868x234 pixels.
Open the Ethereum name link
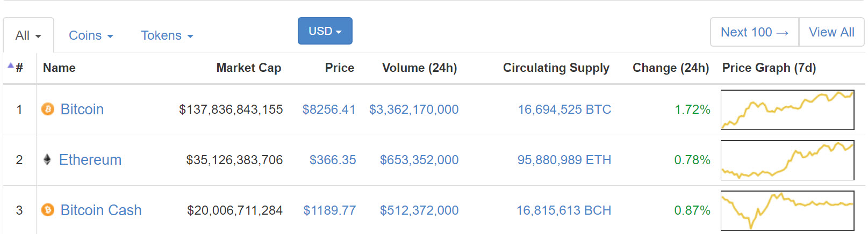(x=90, y=160)
